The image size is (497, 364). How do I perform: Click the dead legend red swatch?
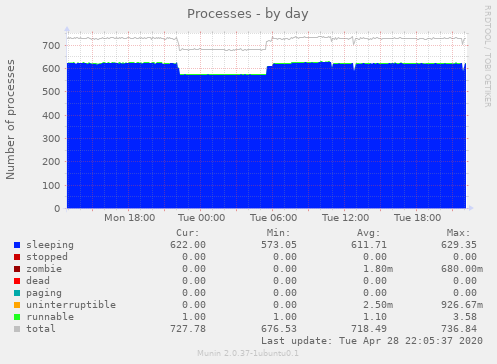coord(17,281)
